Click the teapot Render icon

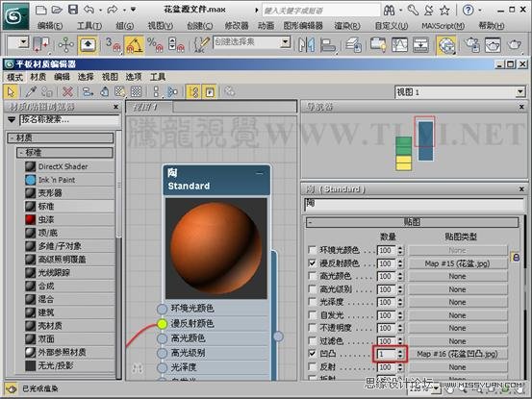point(515,45)
